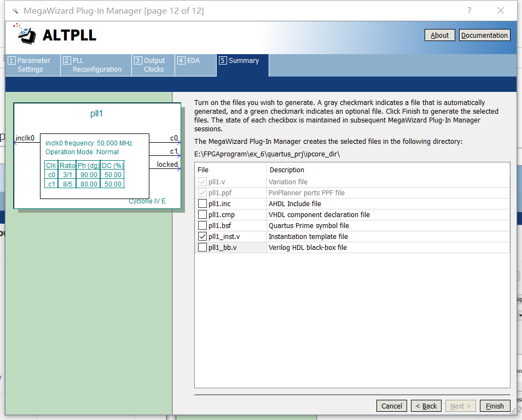The height and width of the screenshot is (420, 522).
Task: Click the About button
Action: tap(439, 36)
